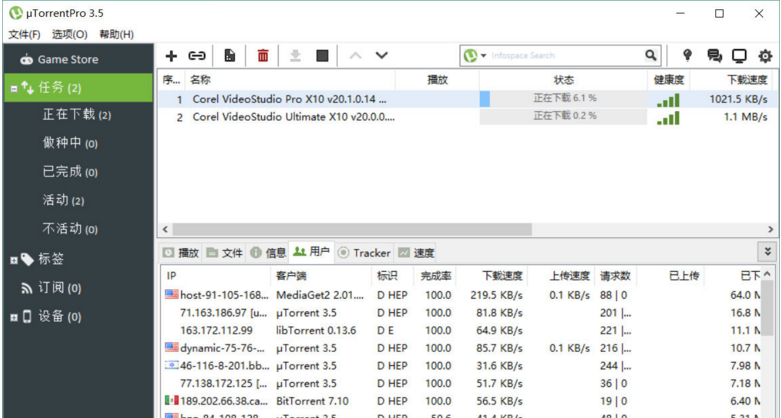Click the Infospace Search input field

tap(566, 56)
